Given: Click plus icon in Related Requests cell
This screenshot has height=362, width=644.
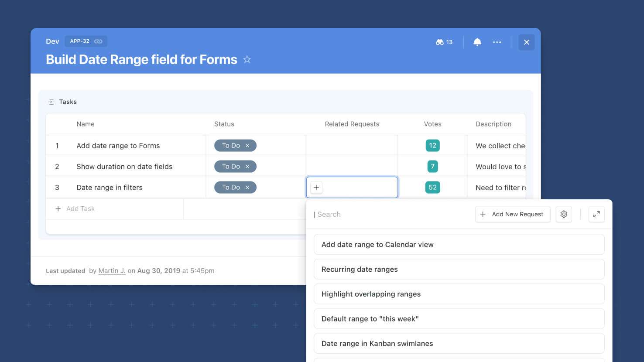Looking at the screenshot, I should [x=316, y=188].
